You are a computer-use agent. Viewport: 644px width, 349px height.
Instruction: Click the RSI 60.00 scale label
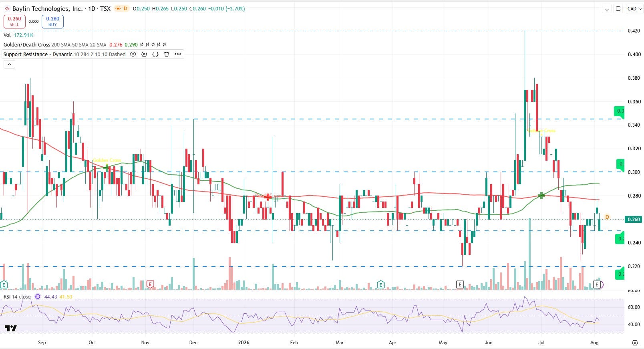[x=634, y=307]
